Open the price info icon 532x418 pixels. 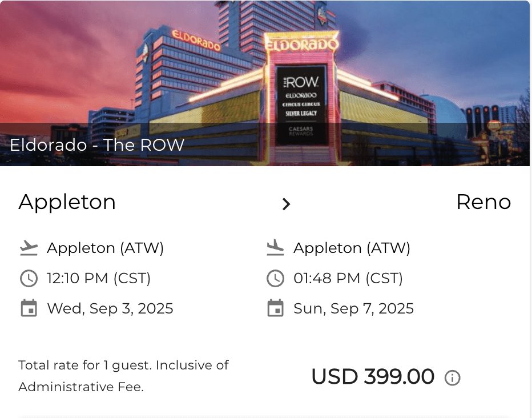point(453,378)
